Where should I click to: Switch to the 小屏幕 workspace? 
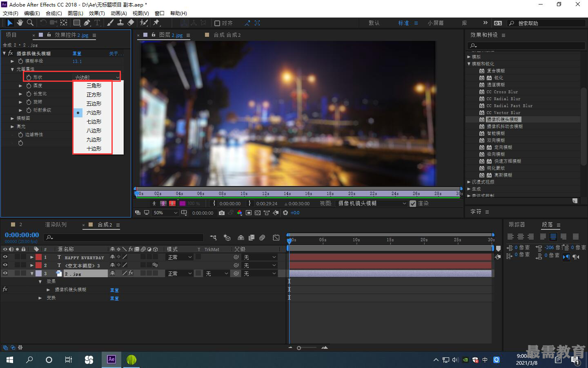pyautogui.click(x=436, y=23)
